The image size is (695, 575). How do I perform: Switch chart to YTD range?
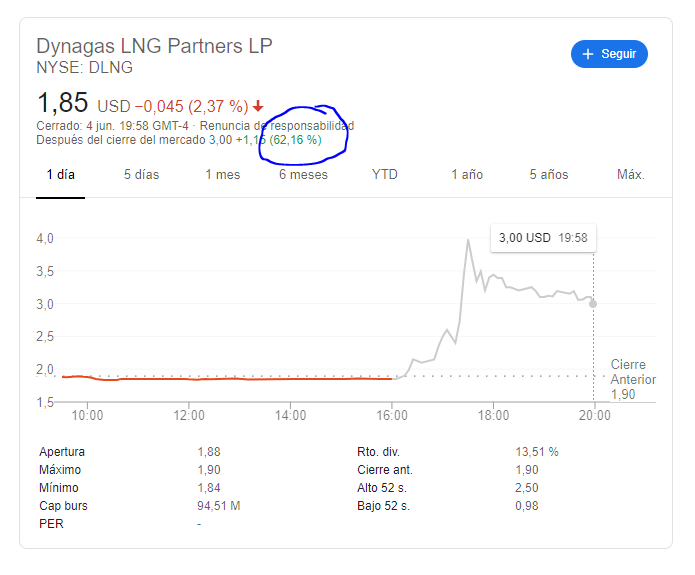pyautogui.click(x=384, y=174)
